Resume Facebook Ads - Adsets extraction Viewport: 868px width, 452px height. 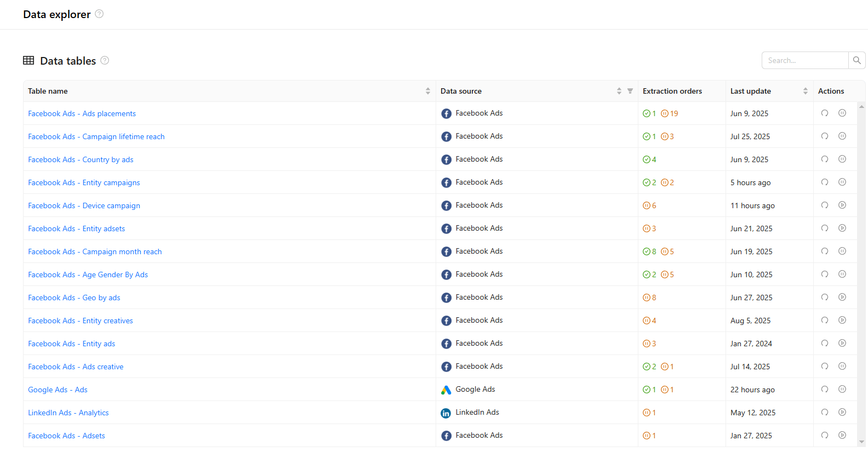(x=842, y=435)
